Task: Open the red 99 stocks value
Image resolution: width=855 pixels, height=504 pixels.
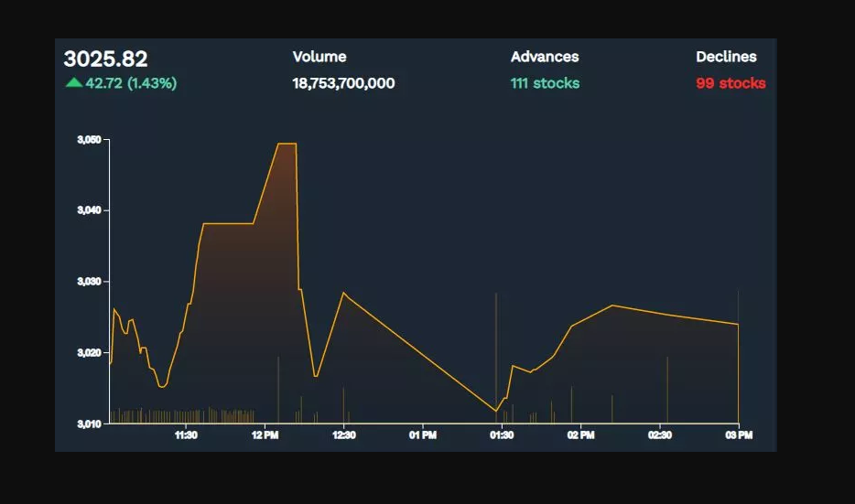Action: pyautogui.click(x=730, y=83)
